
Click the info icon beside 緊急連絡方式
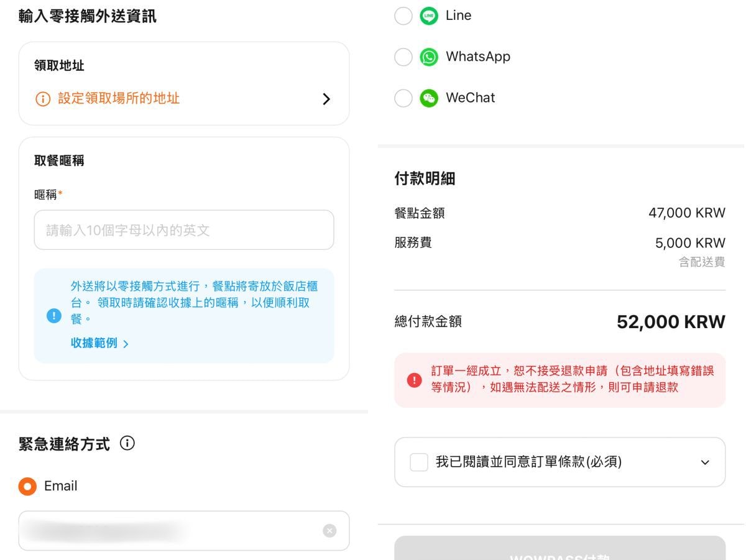[127, 443]
